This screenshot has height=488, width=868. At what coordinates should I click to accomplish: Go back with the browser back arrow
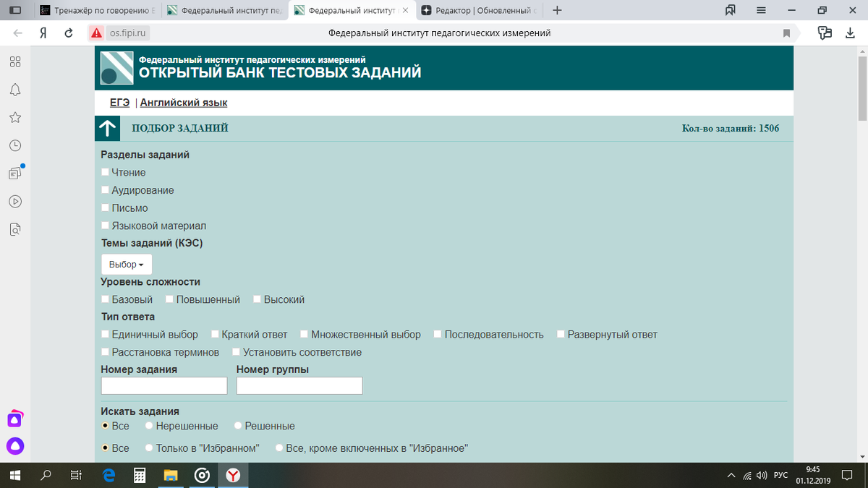tap(17, 33)
